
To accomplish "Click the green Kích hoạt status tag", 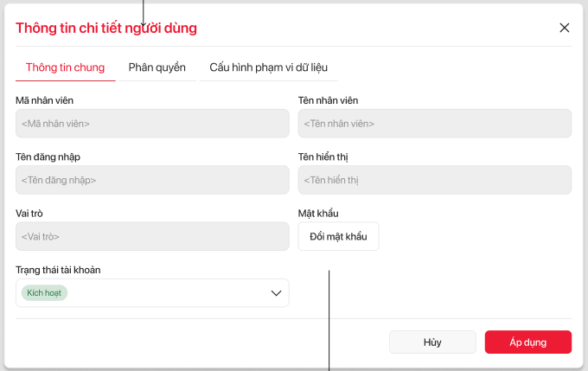I will tap(46, 293).
